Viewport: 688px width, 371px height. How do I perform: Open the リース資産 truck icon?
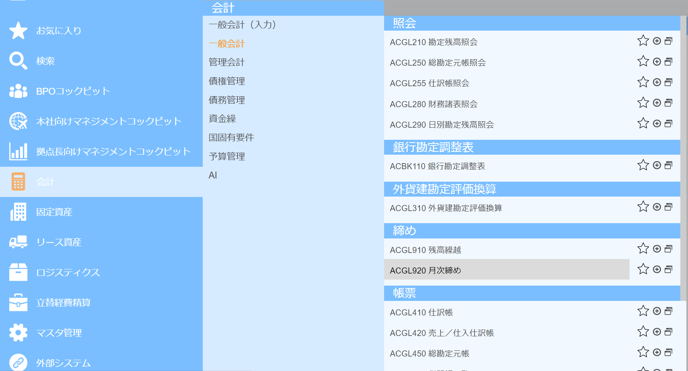[18, 242]
